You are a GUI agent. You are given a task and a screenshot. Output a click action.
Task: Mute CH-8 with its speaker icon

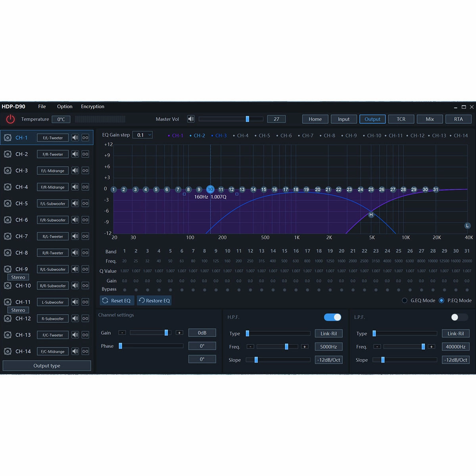(75, 253)
